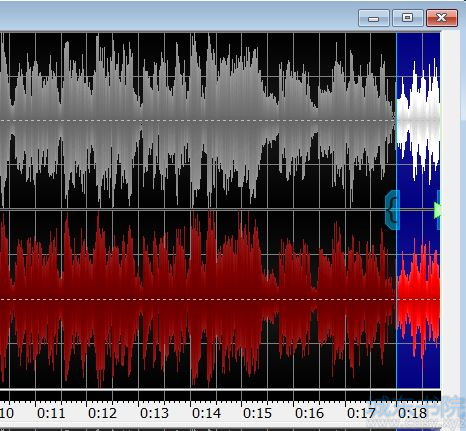
Task: Maximize the audio editor window
Action: click(x=408, y=18)
